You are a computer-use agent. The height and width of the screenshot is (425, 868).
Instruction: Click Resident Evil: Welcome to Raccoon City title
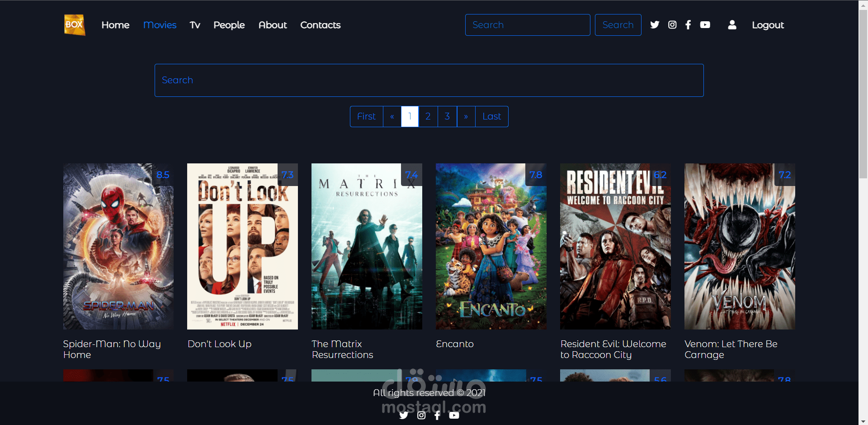tap(613, 349)
